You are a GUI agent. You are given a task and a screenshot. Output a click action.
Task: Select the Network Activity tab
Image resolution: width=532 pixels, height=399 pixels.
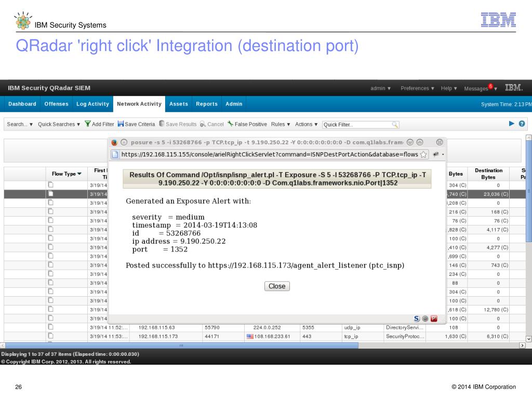pos(139,104)
